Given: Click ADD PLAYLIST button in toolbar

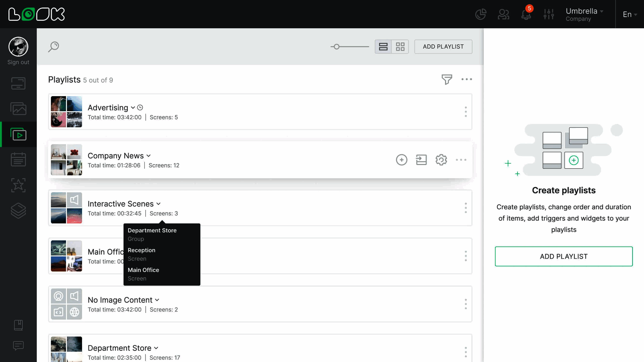Looking at the screenshot, I should coord(443,47).
